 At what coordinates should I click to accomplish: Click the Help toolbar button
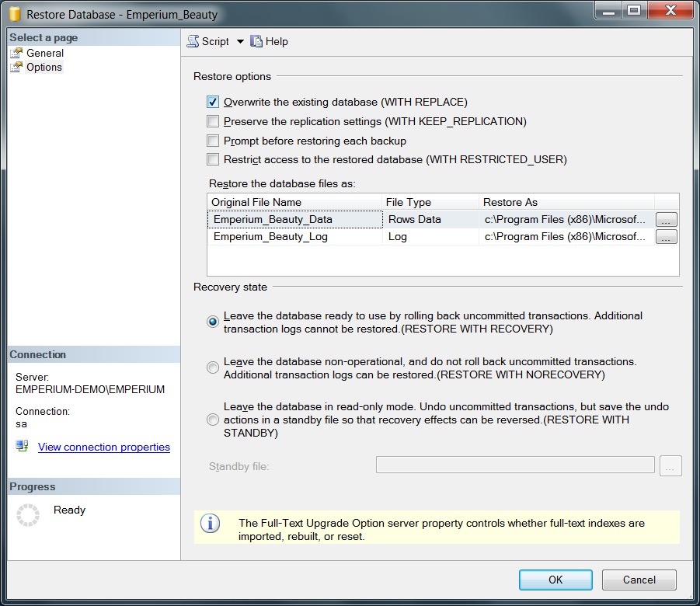click(x=269, y=42)
